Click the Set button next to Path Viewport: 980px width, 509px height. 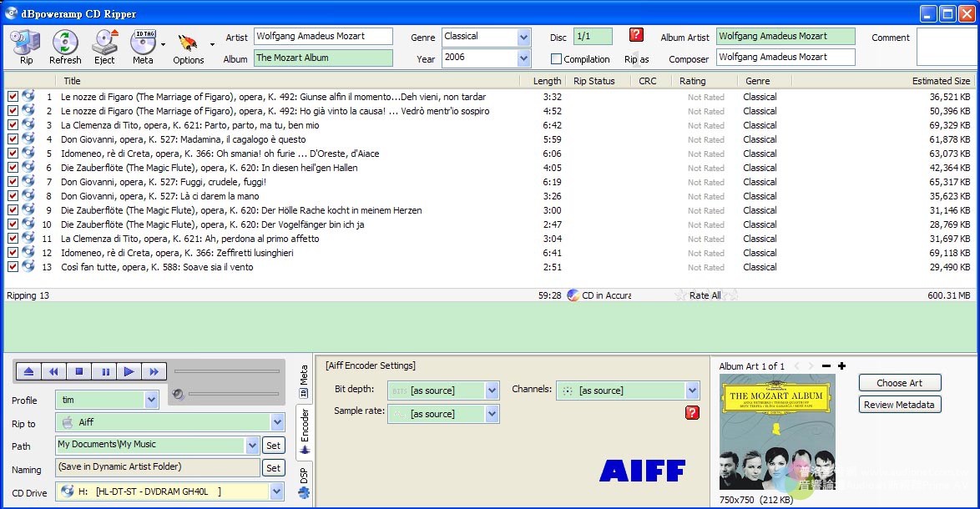point(273,446)
